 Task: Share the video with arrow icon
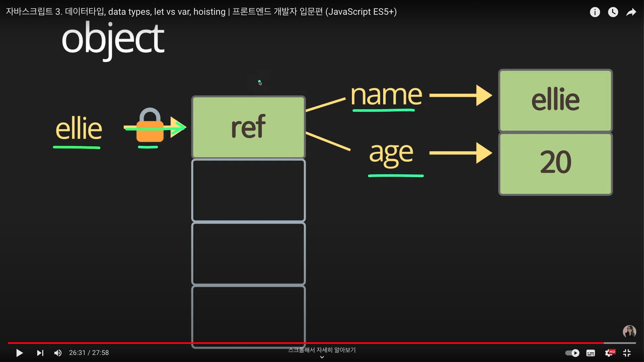[631, 12]
